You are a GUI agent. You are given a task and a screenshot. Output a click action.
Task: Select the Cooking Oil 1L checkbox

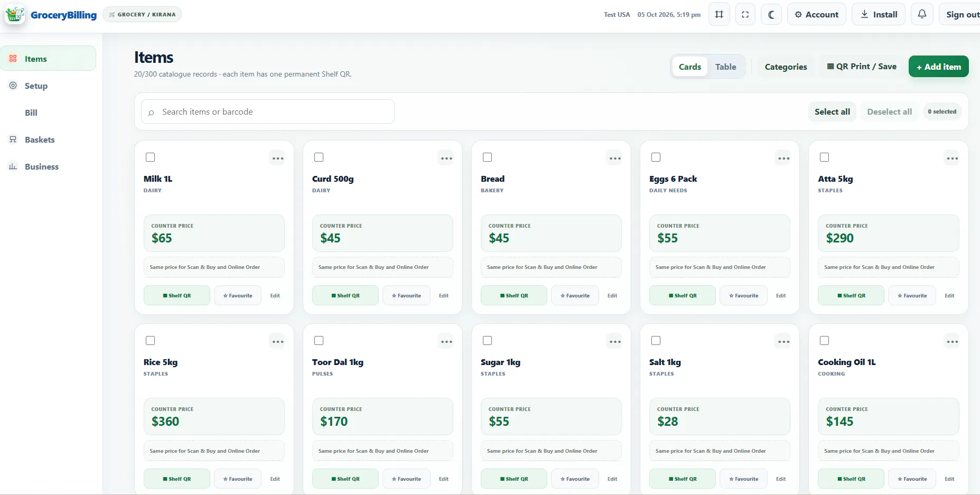(825, 340)
